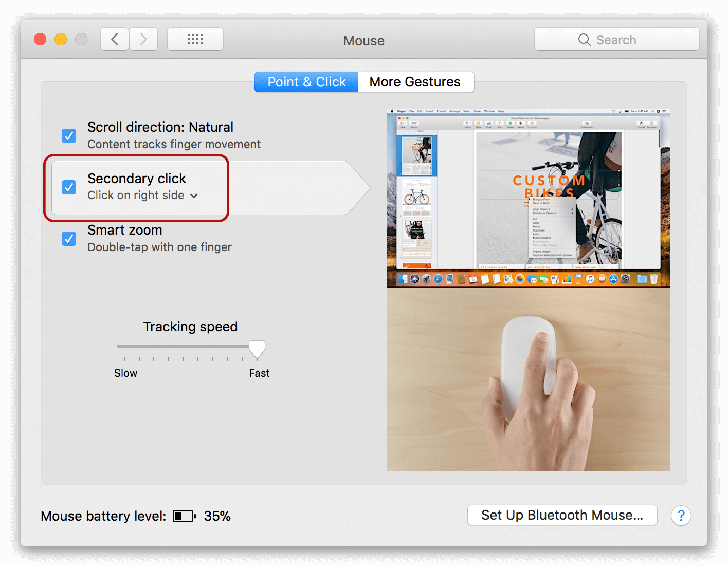The height and width of the screenshot is (566, 728).
Task: Disable Scroll direction: Natural
Action: 69,135
